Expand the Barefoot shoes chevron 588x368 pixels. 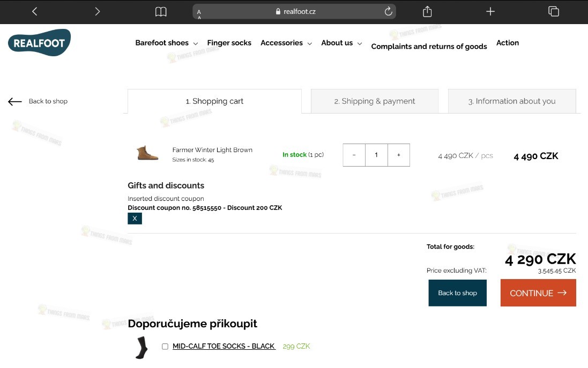click(196, 43)
